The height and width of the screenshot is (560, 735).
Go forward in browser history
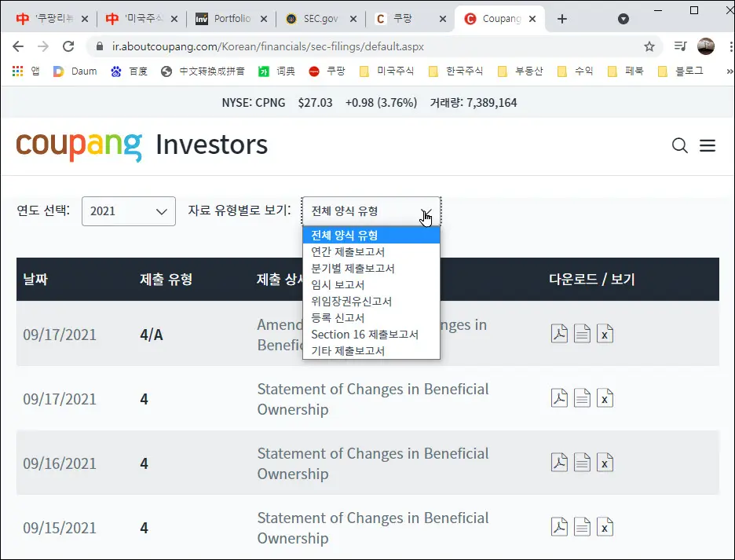43,46
